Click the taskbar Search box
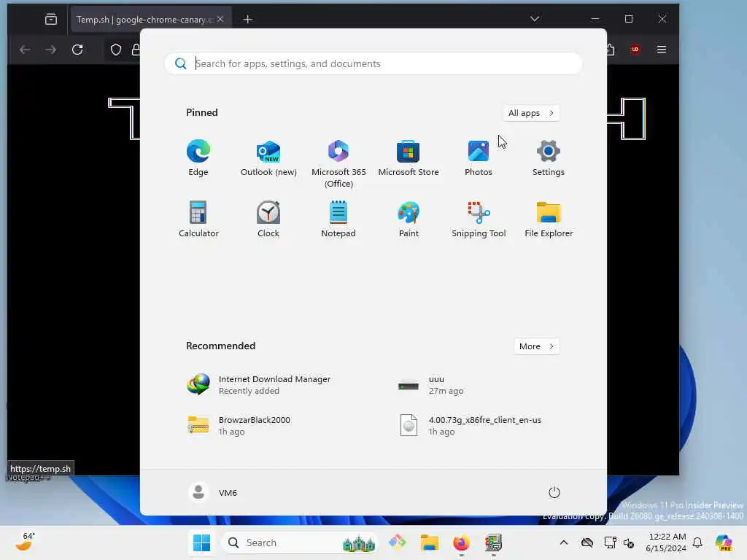Viewport: 747px width, 560px height. click(299, 542)
